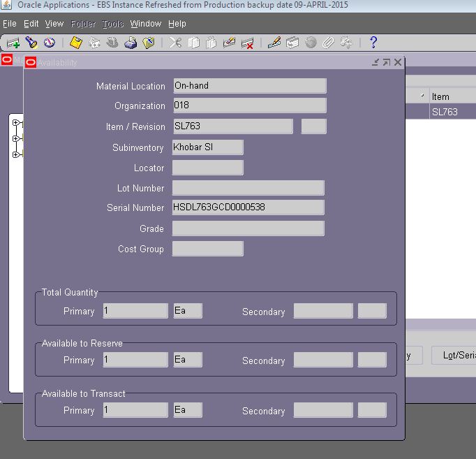Expand the bottom tree node plus sign
Viewport: 476px width, 459px height.
(x=15, y=154)
